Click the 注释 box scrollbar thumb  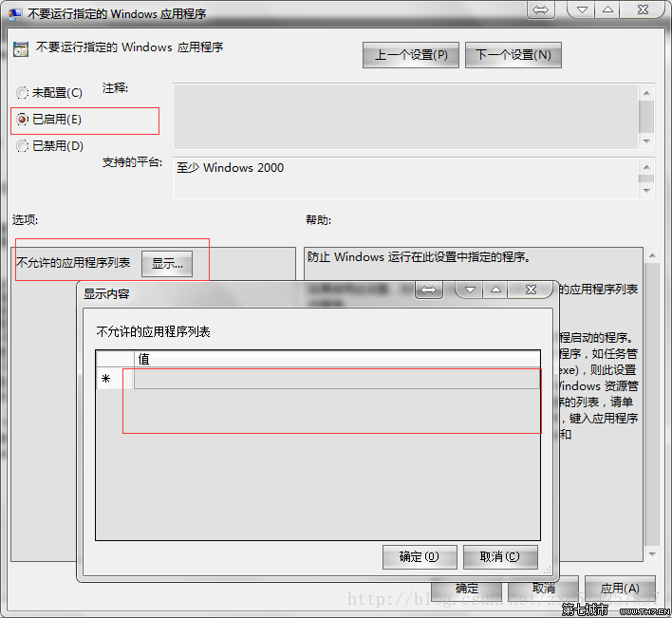[646, 117]
